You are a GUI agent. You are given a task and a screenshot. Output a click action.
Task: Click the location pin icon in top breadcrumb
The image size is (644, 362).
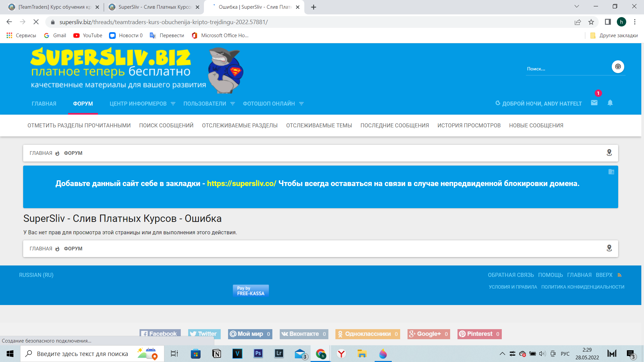click(609, 153)
